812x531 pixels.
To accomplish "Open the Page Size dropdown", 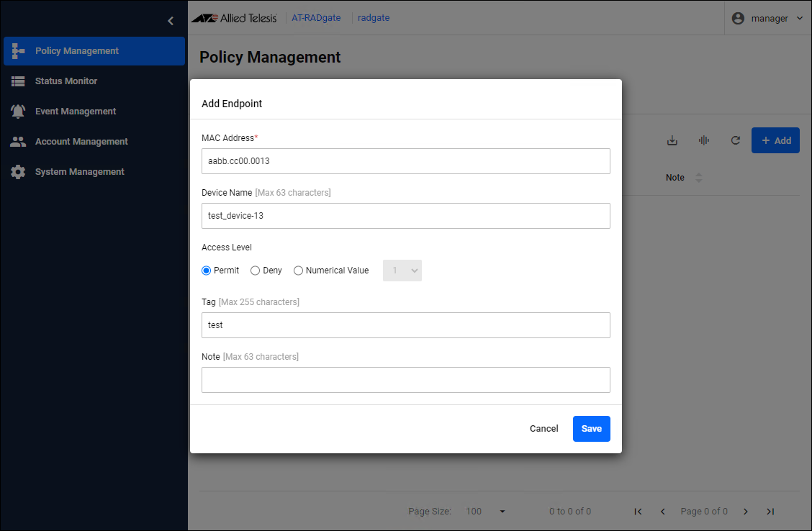I will [x=486, y=512].
